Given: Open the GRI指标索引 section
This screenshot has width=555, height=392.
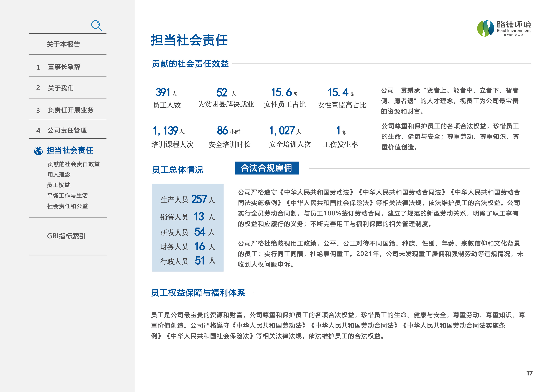Looking at the screenshot, I should [66, 236].
